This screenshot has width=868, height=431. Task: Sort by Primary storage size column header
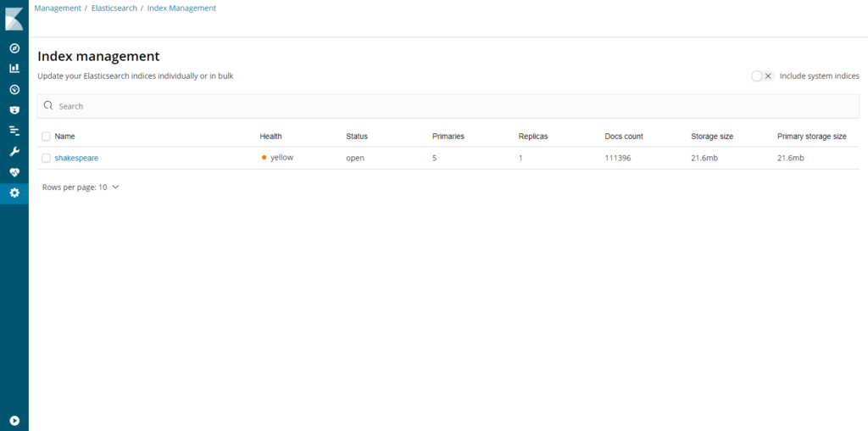point(811,137)
